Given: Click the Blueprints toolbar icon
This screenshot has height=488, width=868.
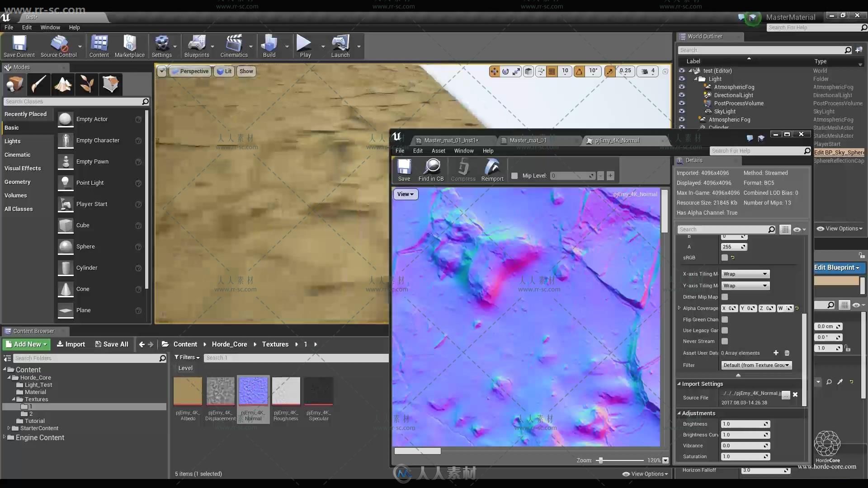Looking at the screenshot, I should [197, 47].
